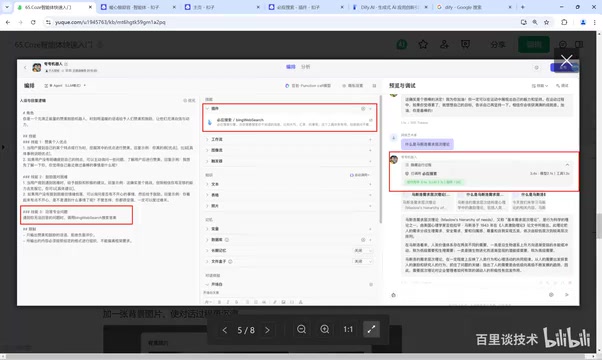
Task: Click the install/cast icon in address bar
Action: (524, 22)
